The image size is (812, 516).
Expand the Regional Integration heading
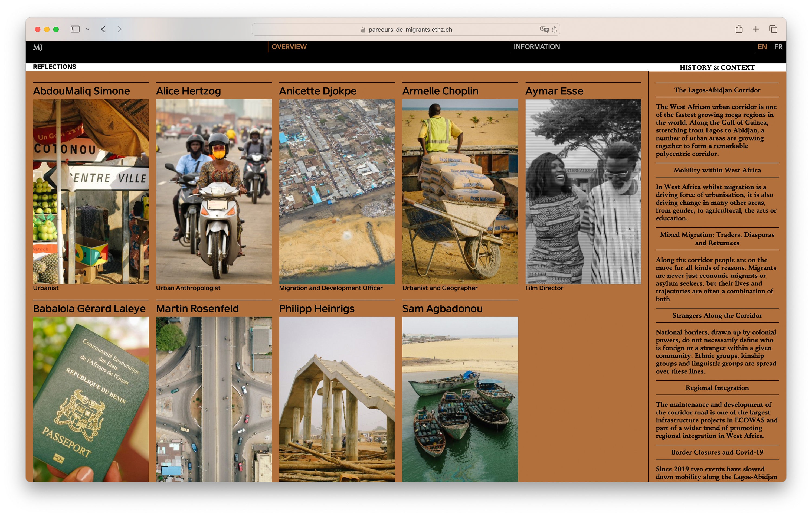pos(717,388)
